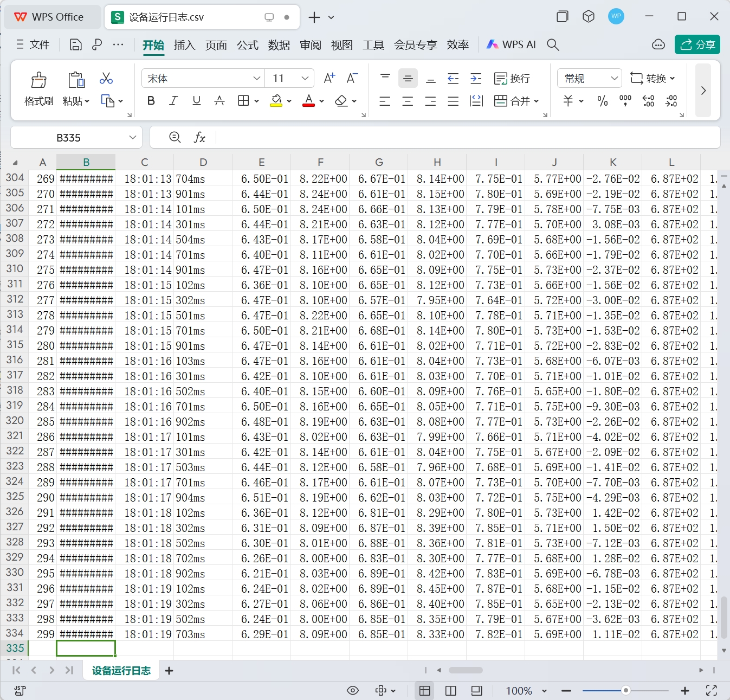Click the 设备运行日志 sheet tab
The image size is (730, 700).
(121, 670)
